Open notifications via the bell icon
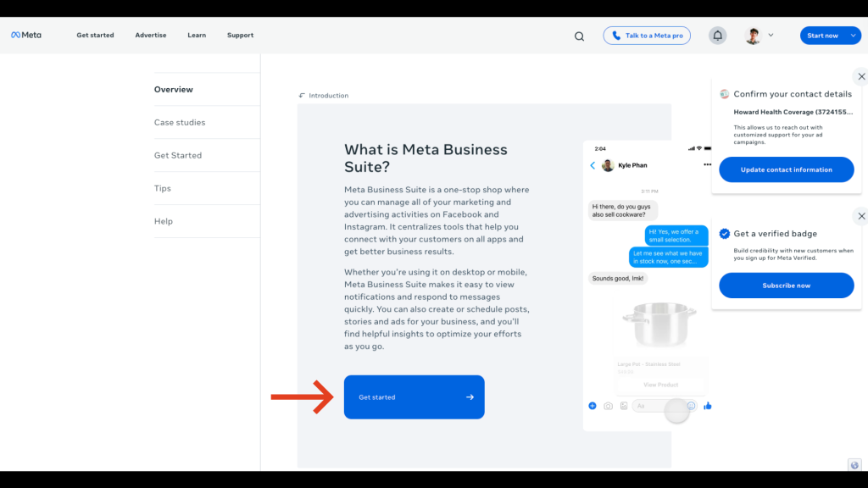The height and width of the screenshot is (488, 868). [717, 35]
